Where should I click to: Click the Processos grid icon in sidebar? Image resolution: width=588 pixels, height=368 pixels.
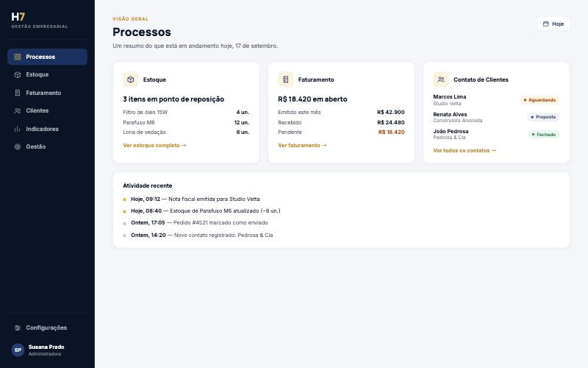17,57
